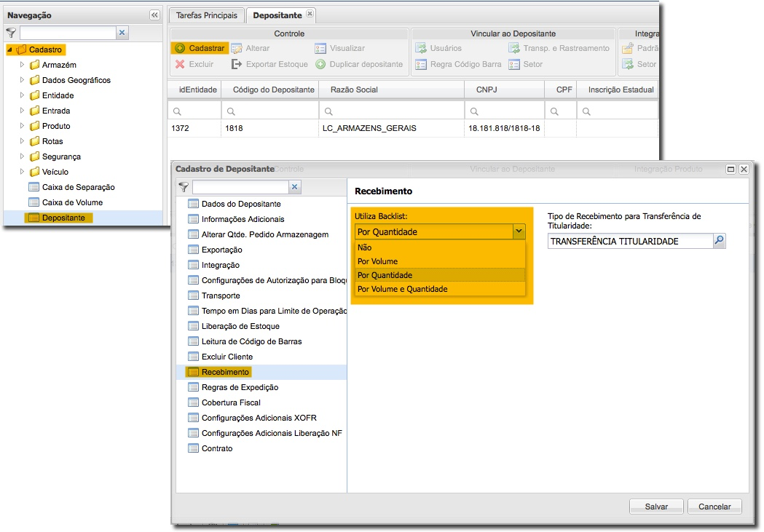Screen dimensions: 764x532
Task: Select the Caixa de Volume item
Action: pyautogui.click(x=72, y=202)
